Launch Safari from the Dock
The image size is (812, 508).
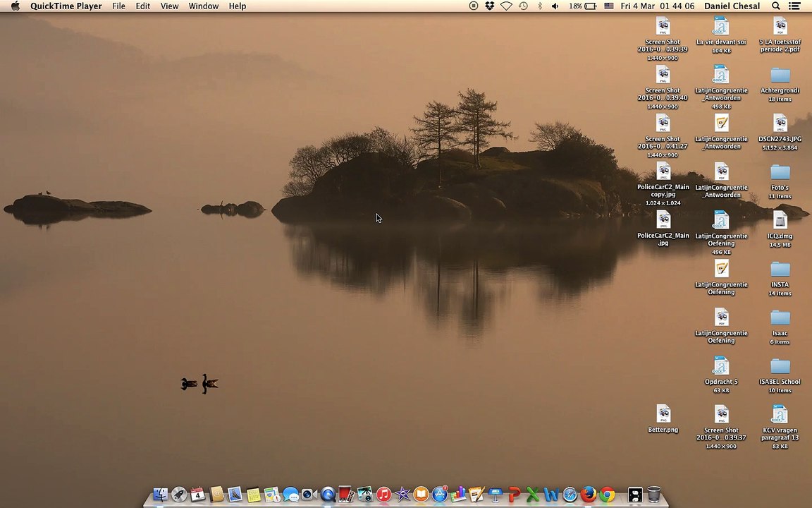click(570, 494)
